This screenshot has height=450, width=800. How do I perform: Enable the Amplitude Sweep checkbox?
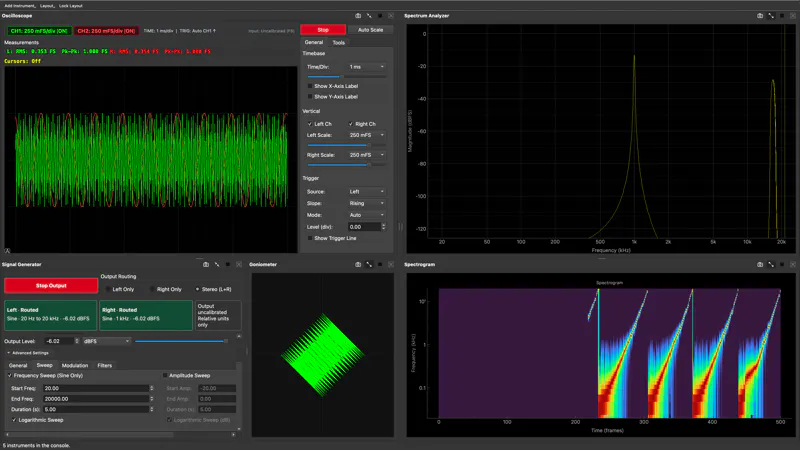[165, 376]
